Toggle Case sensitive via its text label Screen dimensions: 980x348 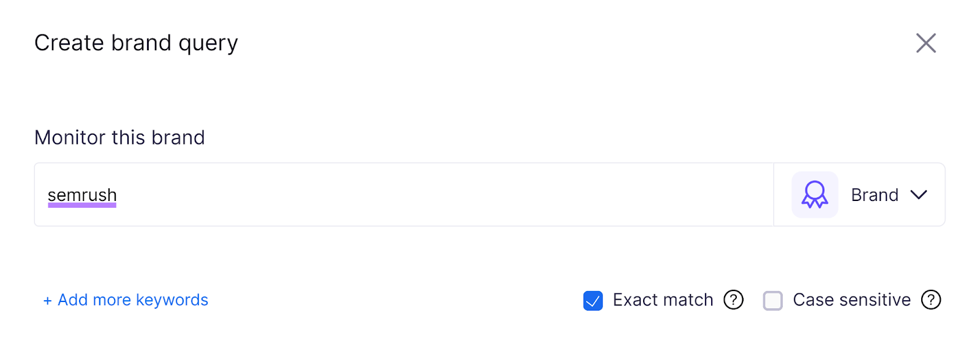click(851, 300)
